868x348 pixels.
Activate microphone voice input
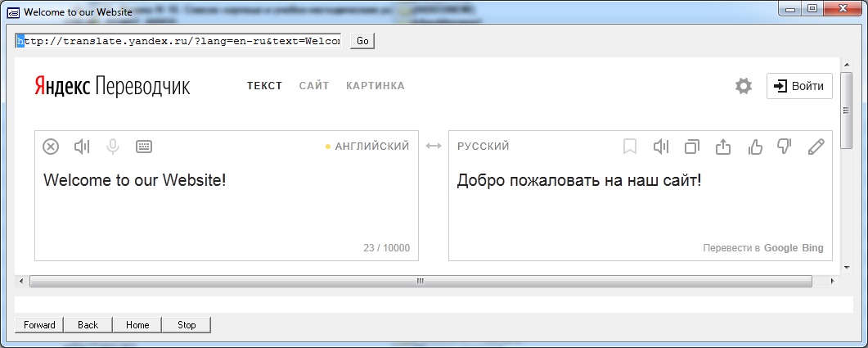pyautogui.click(x=113, y=147)
